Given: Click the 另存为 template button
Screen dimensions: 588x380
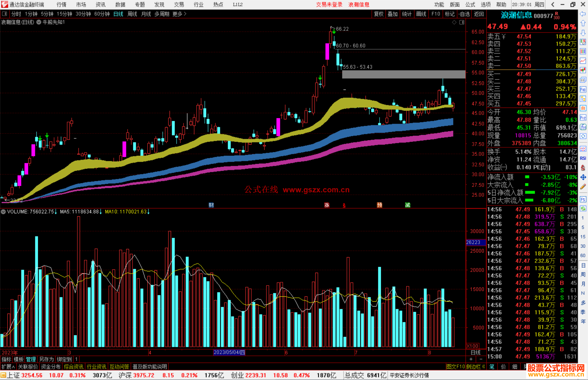Looking at the screenshot, I should pos(47,359).
